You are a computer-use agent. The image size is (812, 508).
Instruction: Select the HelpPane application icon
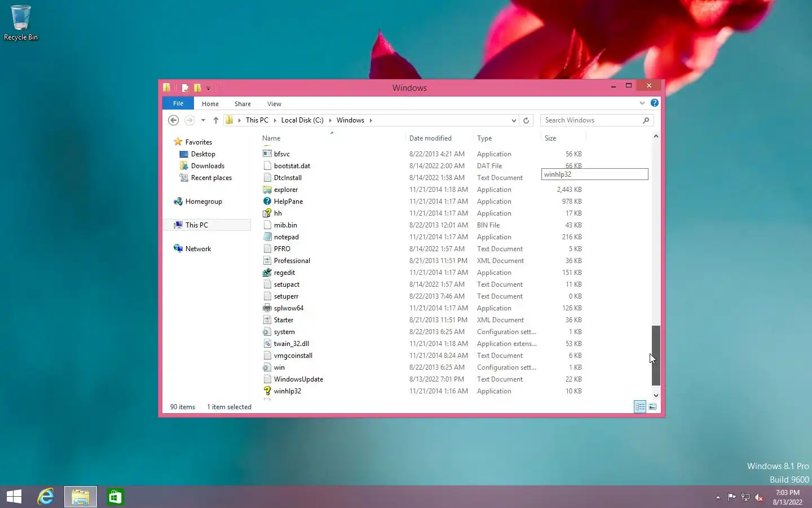tap(267, 201)
